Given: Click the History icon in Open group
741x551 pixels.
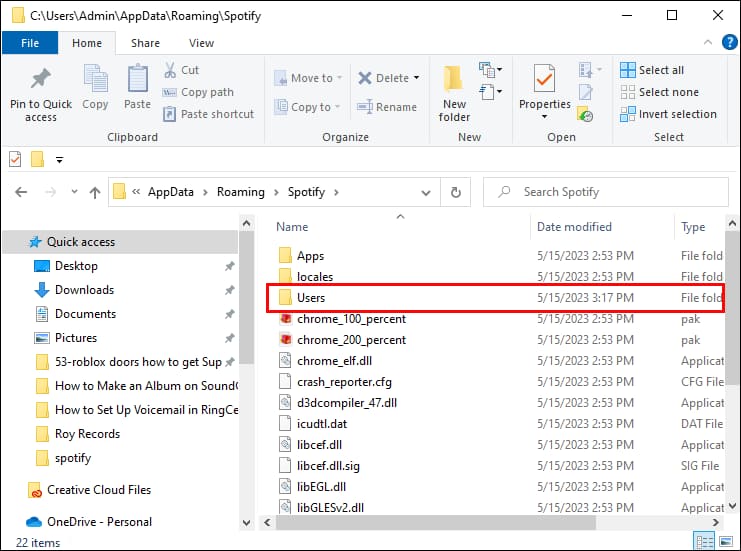Looking at the screenshot, I should click(586, 114).
